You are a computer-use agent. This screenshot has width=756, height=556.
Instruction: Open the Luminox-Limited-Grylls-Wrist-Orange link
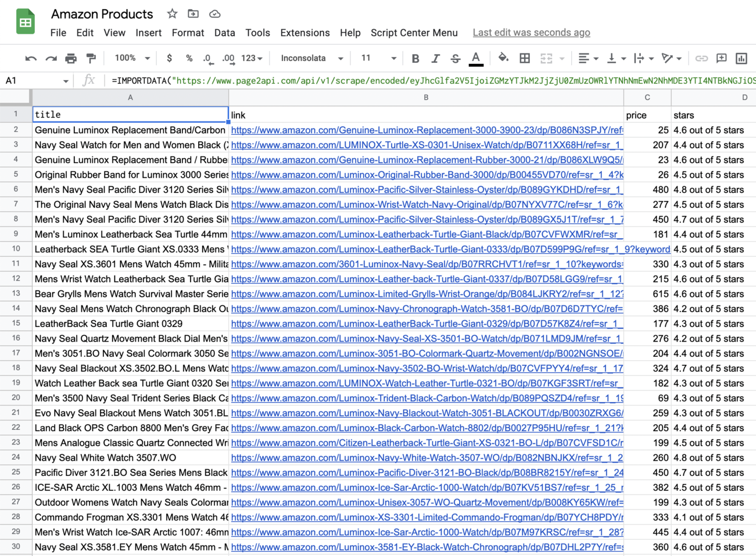pos(427,294)
